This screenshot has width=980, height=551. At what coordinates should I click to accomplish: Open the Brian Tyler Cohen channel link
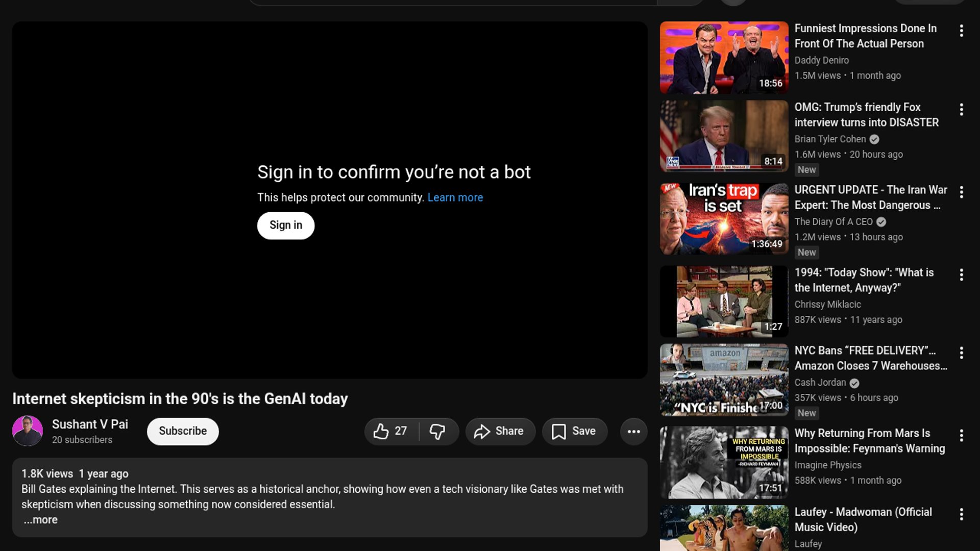(830, 139)
